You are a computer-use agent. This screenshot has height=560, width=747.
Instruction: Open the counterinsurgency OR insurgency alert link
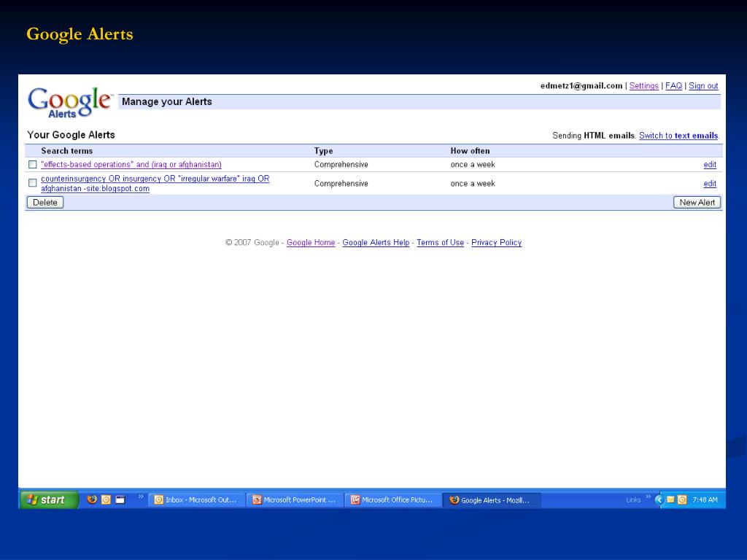click(155, 183)
